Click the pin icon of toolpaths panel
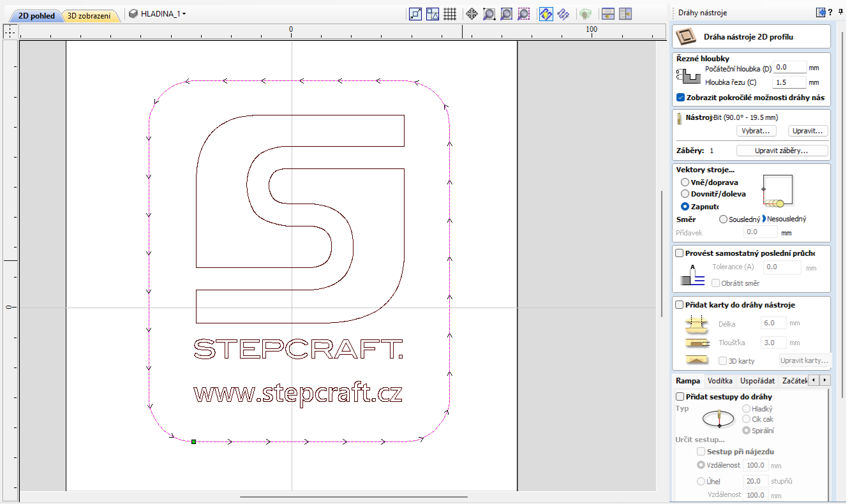This screenshot has height=504, width=848. click(842, 12)
